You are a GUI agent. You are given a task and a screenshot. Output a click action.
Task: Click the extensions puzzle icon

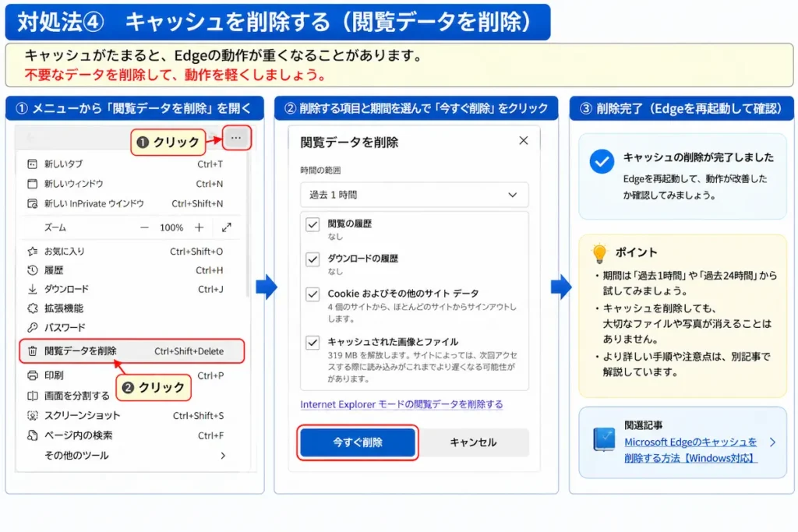tap(32, 308)
